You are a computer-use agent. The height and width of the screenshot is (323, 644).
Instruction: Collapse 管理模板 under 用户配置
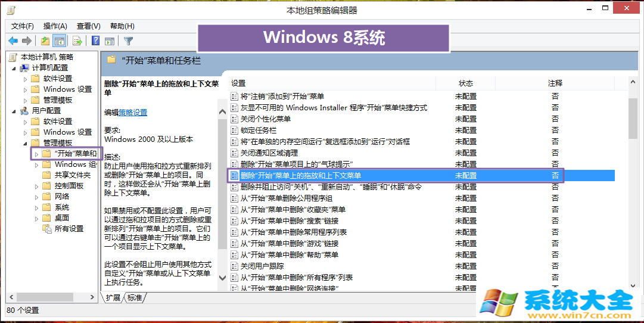pos(26,144)
